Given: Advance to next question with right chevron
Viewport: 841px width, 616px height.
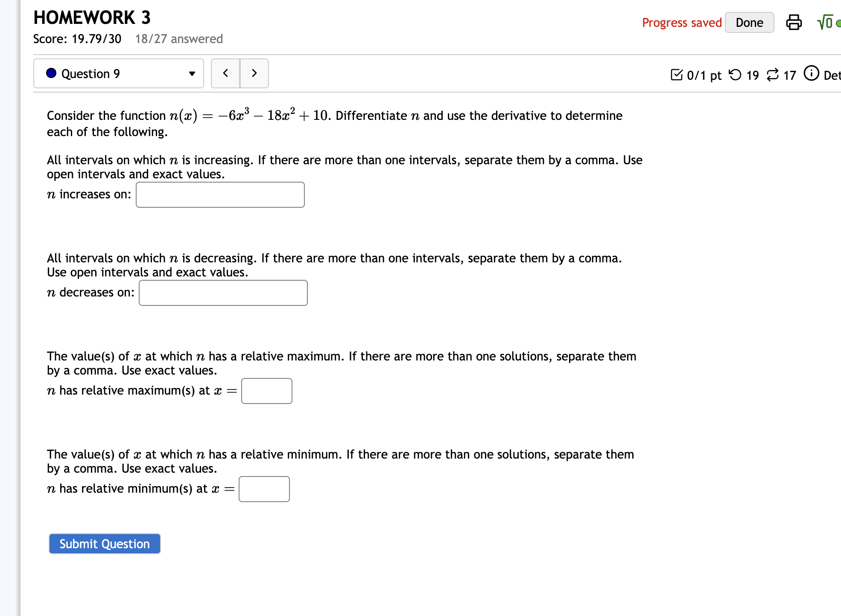Looking at the screenshot, I should [254, 73].
